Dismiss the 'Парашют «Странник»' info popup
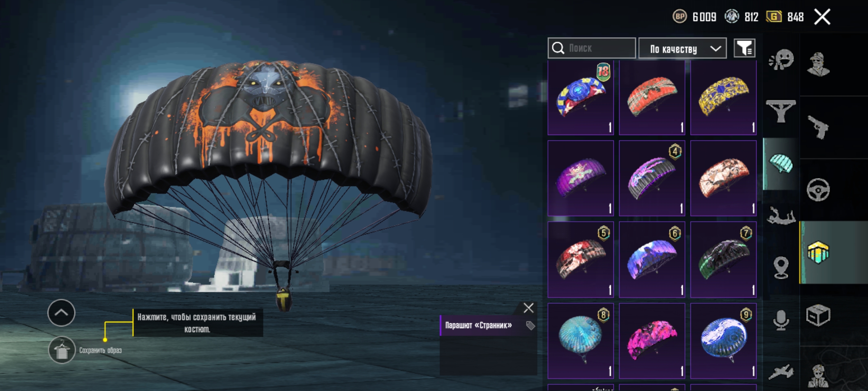This screenshot has height=391, width=868. click(528, 308)
